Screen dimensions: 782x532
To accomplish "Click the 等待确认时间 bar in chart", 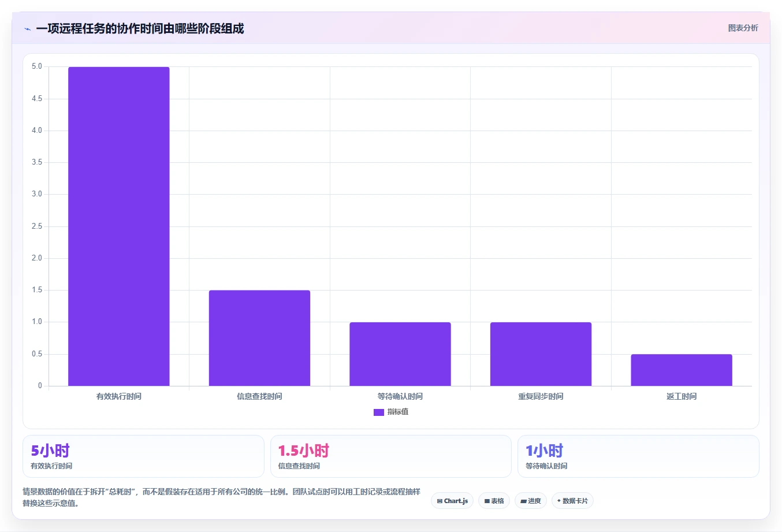I will [x=400, y=354].
